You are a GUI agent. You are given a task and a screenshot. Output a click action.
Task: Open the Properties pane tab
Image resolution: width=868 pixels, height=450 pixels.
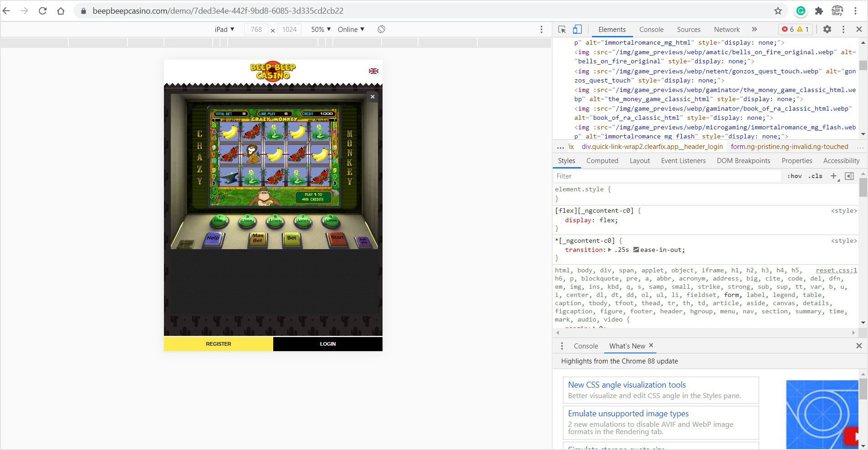(797, 161)
